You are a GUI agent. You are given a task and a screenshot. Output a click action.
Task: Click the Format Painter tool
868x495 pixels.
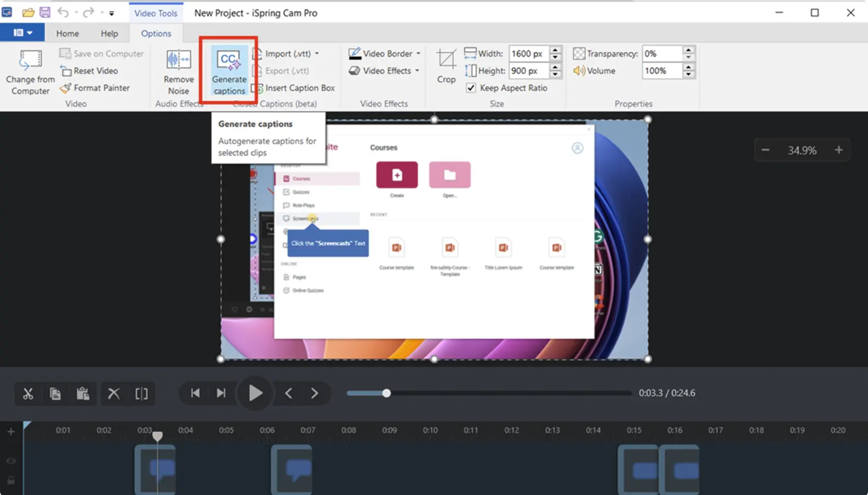pyautogui.click(x=95, y=88)
